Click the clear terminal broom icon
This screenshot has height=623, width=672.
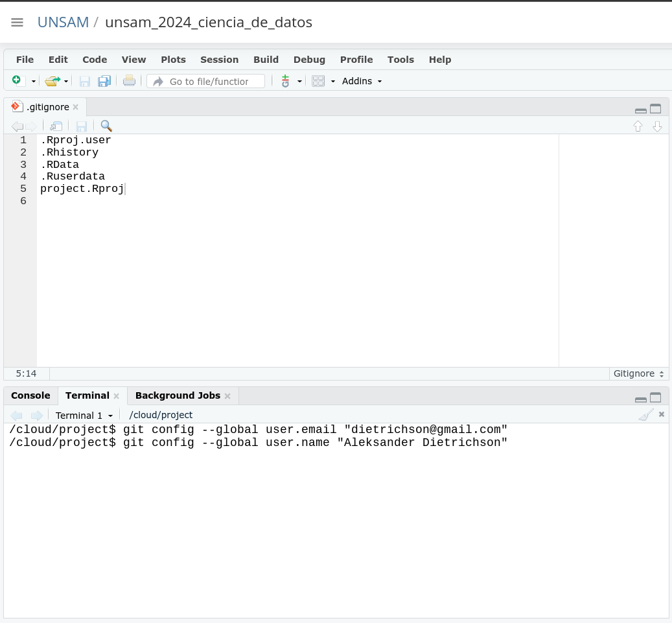645,415
